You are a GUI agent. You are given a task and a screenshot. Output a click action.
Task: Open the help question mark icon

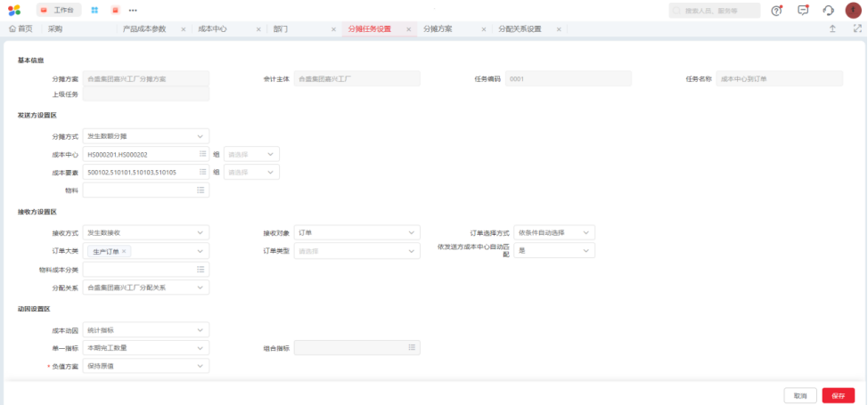(777, 11)
